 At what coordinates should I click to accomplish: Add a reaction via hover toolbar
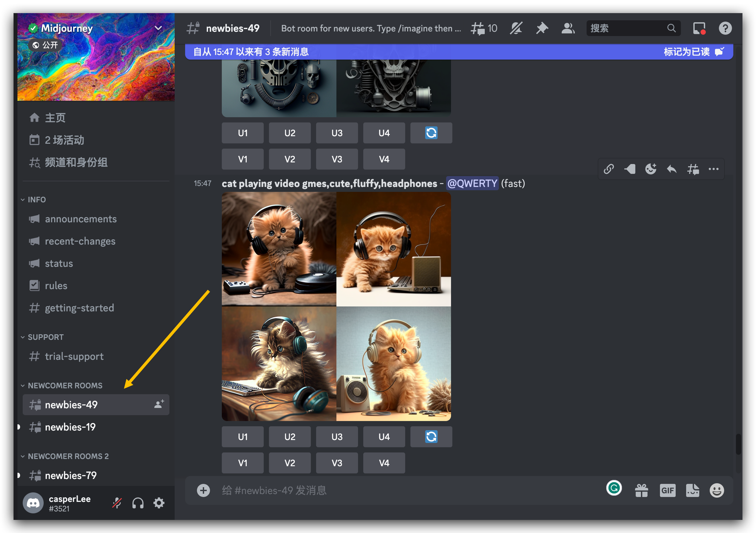tap(651, 169)
